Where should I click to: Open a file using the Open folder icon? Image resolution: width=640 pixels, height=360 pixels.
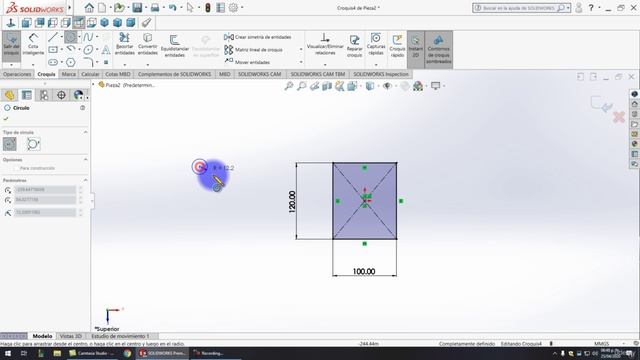tap(119, 7)
